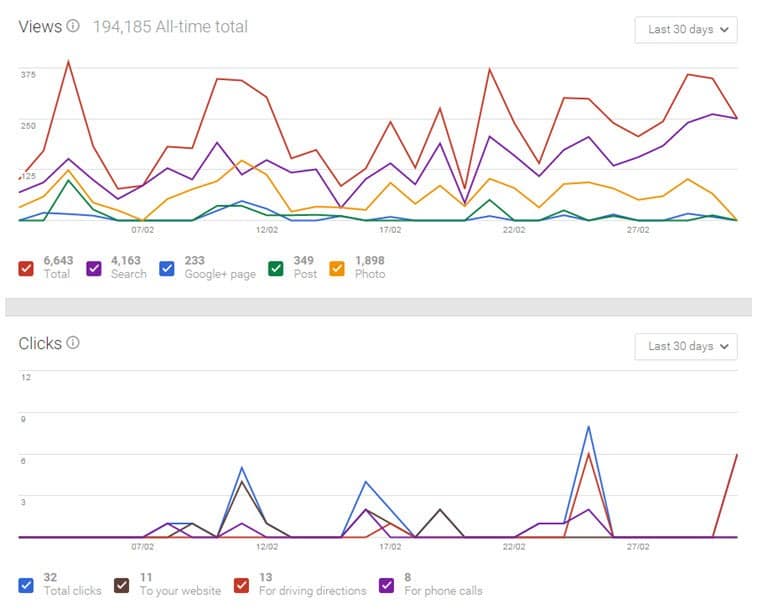Click the 1,898 Photo label
The width and height of the screenshot is (759, 614).
[x=371, y=267]
